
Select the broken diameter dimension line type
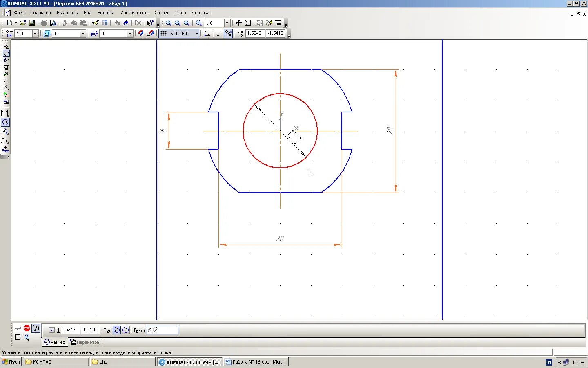click(126, 330)
